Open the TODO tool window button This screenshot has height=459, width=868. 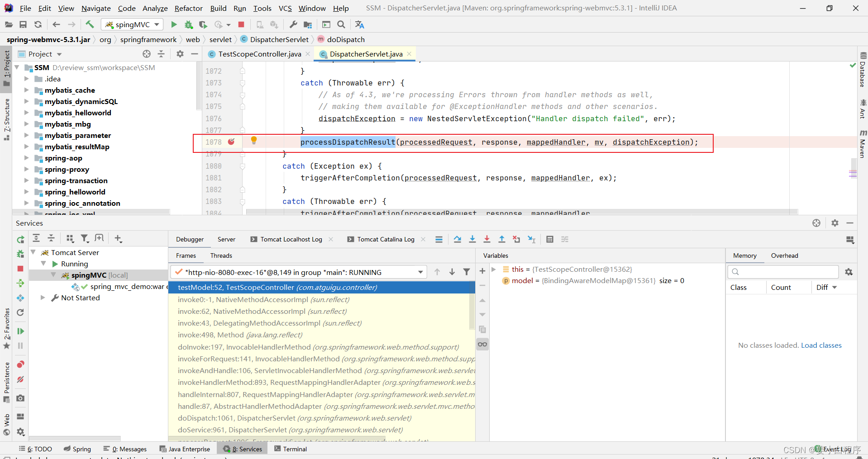click(x=35, y=449)
